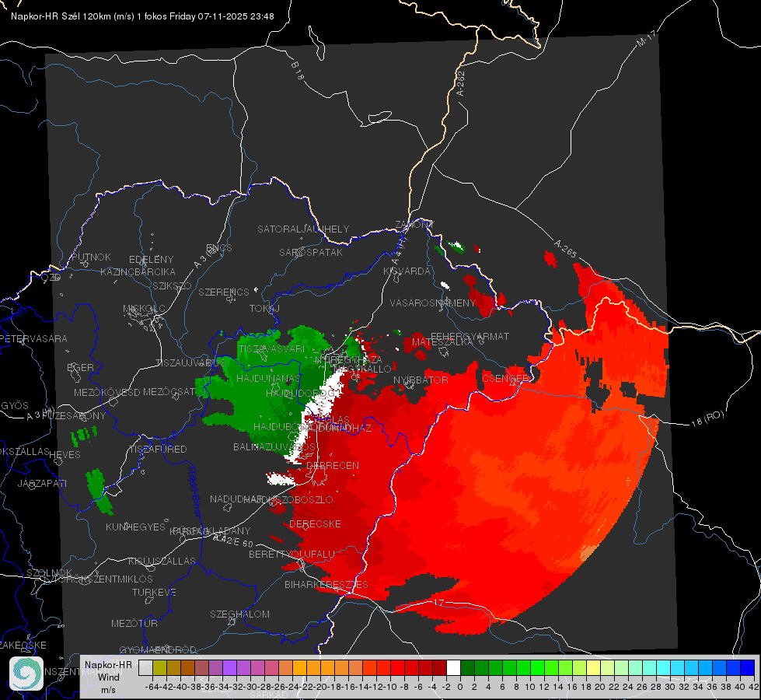Image resolution: width=761 pixels, height=700 pixels.
Task: Click the white swatch in the wind legend
Action: click(453, 668)
